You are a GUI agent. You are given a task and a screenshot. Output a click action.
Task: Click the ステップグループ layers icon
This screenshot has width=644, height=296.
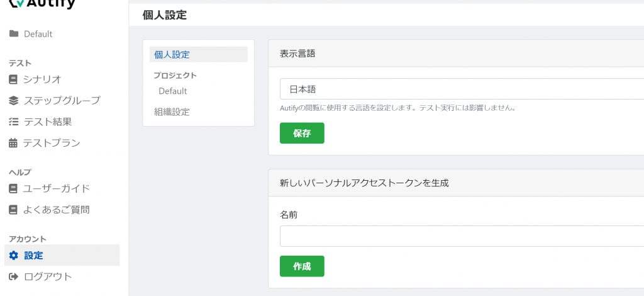(14, 100)
